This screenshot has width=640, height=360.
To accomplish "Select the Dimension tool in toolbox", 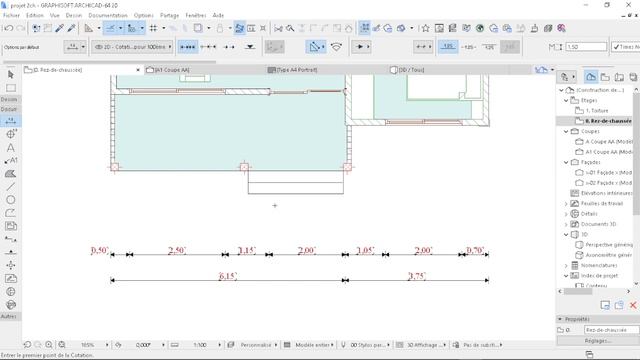I will 11,121.
